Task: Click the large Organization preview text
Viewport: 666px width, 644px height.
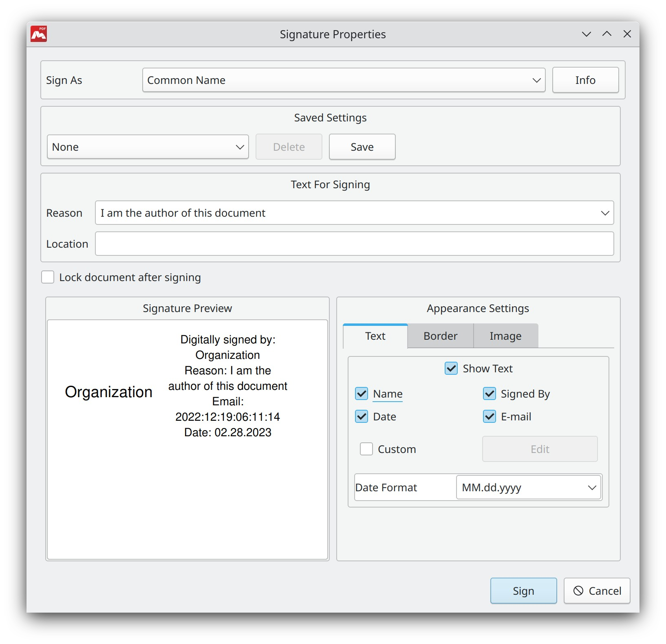Action: tap(108, 392)
